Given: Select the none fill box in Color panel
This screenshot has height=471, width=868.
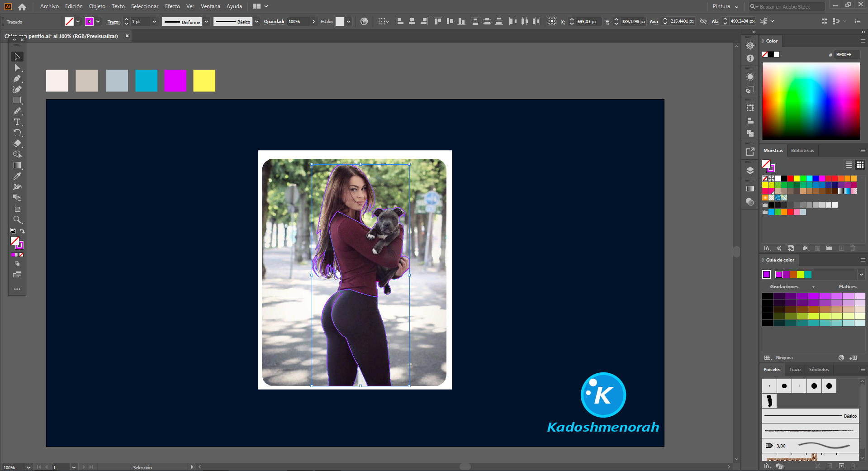Looking at the screenshot, I should pyautogui.click(x=765, y=54).
